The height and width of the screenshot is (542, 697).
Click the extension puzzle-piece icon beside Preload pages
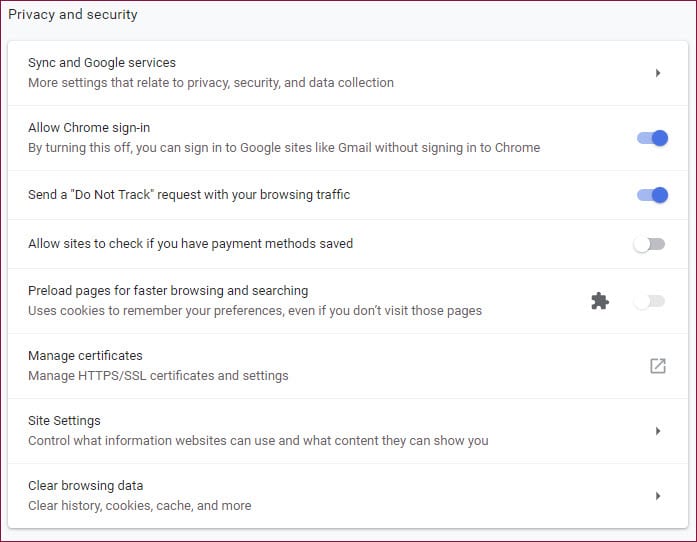tap(600, 301)
